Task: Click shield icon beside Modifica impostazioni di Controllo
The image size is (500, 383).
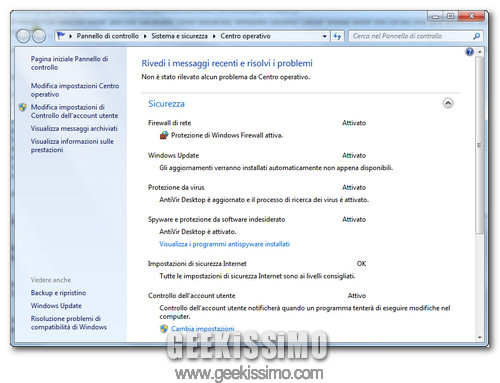Action: click(23, 107)
